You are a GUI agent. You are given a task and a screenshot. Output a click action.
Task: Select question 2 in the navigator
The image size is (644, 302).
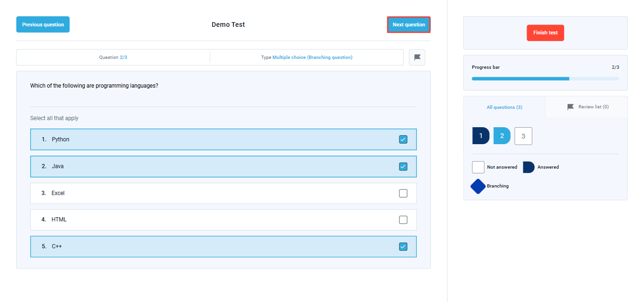click(502, 136)
